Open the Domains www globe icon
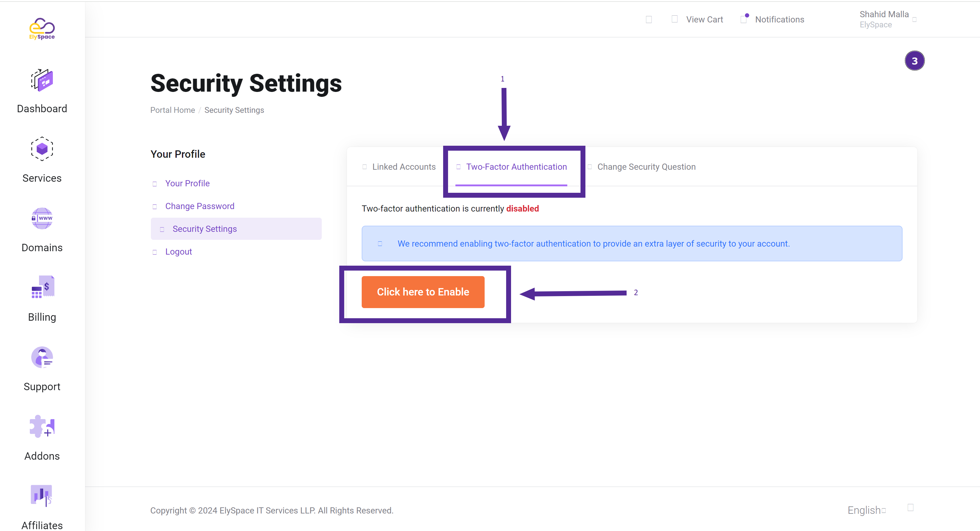This screenshot has width=980, height=531. tap(42, 218)
